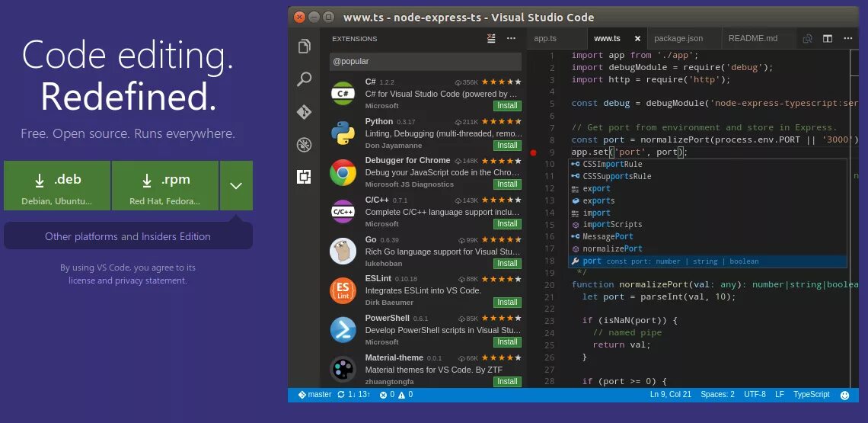Open the Explorer files icon in activity bar
Image resolution: width=868 pixels, height=423 pixels.
[x=304, y=46]
